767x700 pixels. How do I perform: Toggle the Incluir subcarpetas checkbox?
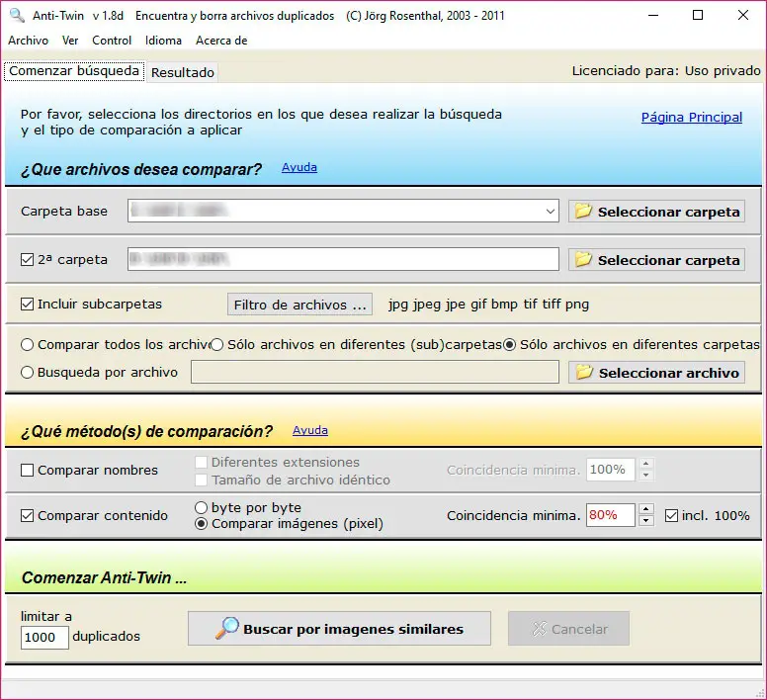27,305
